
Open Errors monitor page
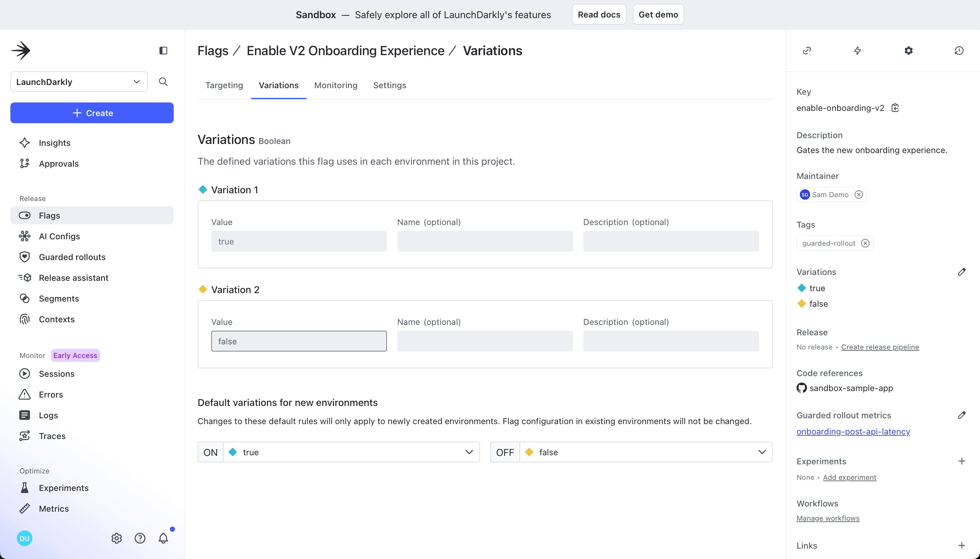[x=92, y=394]
